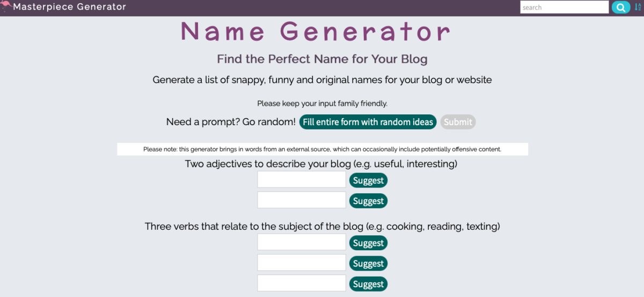This screenshot has width=644, height=297.
Task: Select the second adjective text field
Action: click(302, 200)
